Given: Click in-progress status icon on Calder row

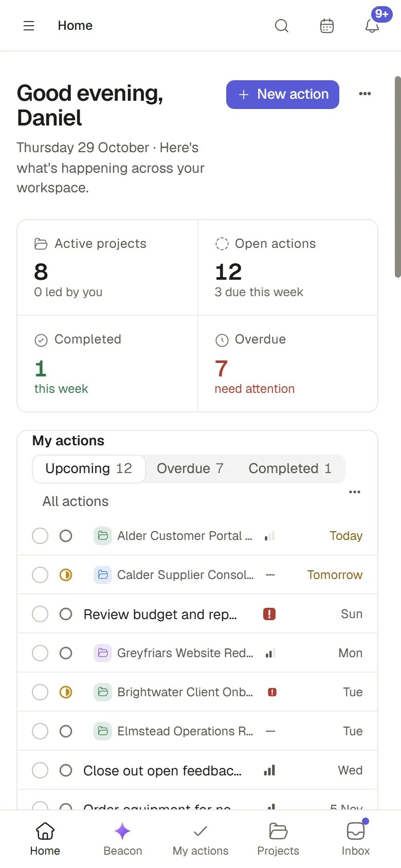Looking at the screenshot, I should click(66, 575).
